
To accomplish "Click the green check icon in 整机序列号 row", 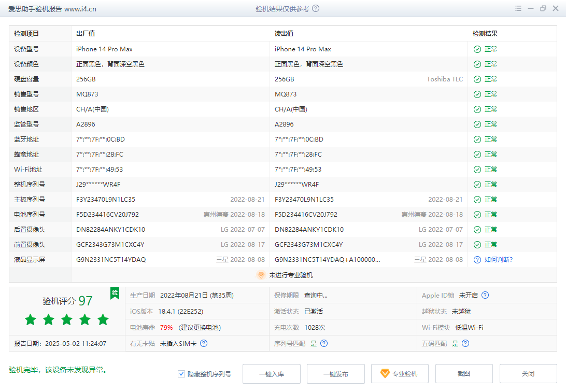I will (477, 185).
